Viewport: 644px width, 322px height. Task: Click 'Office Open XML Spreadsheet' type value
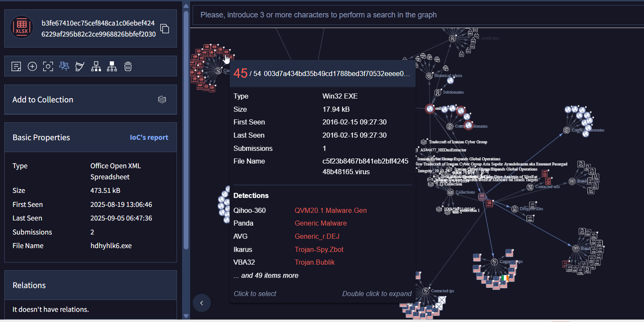click(116, 171)
